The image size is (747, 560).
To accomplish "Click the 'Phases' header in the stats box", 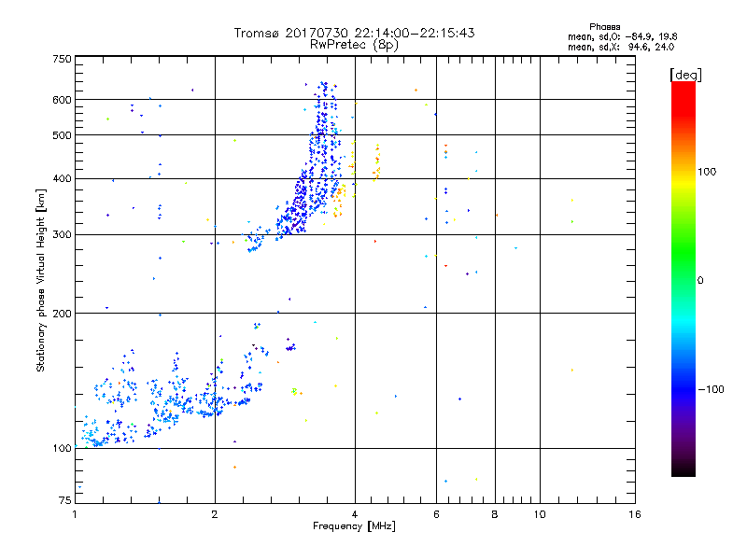I will 604,27.
